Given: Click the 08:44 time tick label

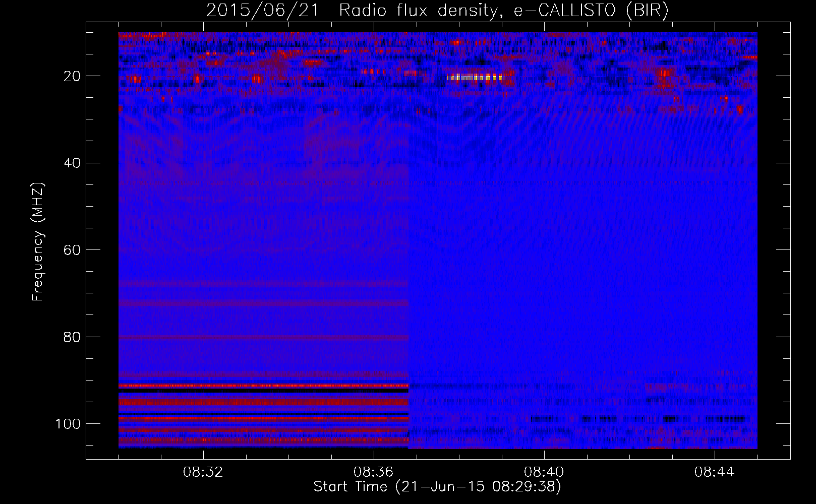Looking at the screenshot, I should (x=715, y=472).
